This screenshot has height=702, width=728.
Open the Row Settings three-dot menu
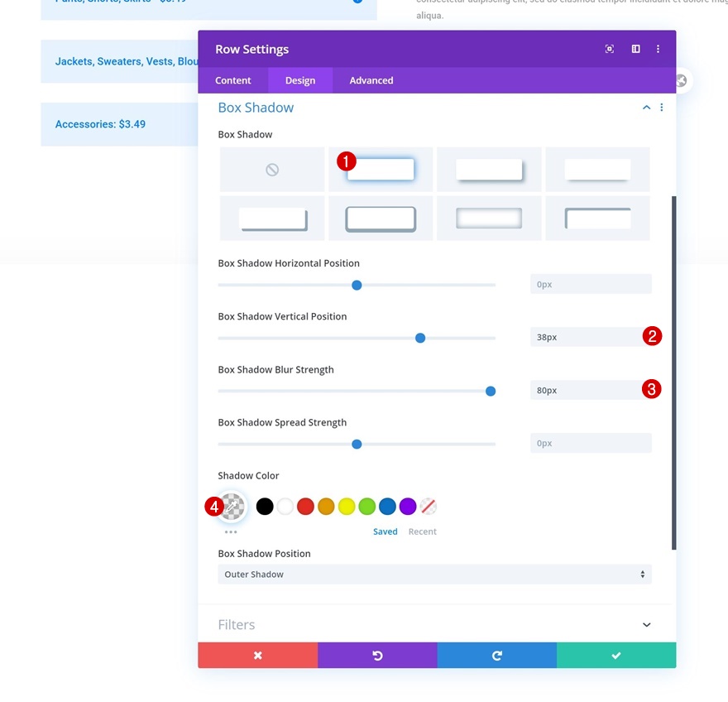pos(658,49)
